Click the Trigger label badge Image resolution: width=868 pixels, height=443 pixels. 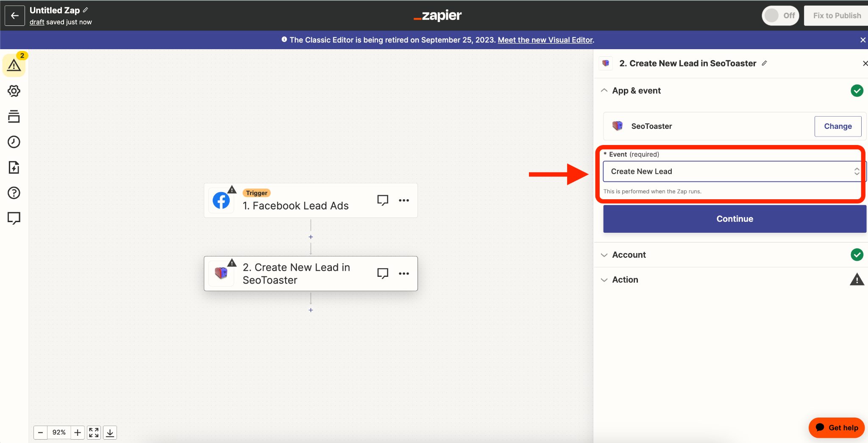(256, 193)
